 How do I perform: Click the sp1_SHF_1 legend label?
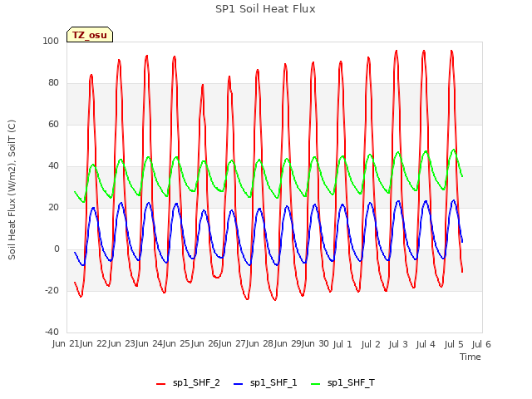point(273,382)
